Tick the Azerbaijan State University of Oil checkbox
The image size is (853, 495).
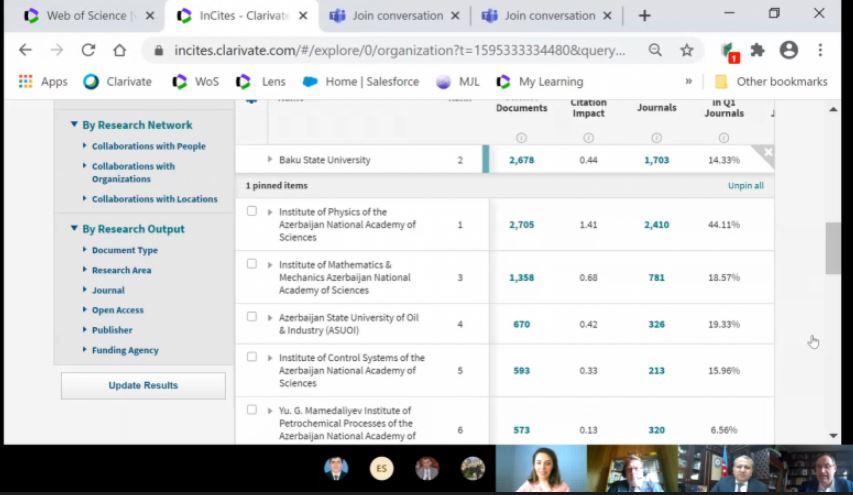(x=252, y=317)
